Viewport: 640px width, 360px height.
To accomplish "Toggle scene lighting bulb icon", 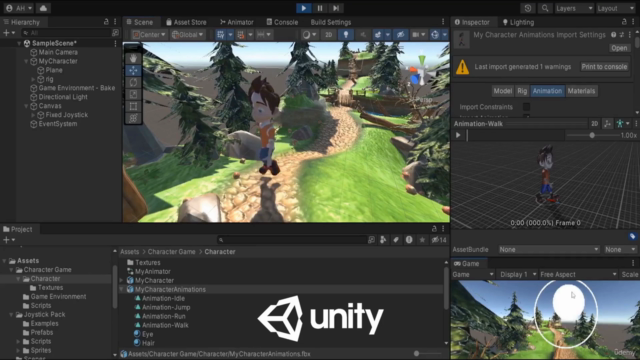I will tap(346, 35).
